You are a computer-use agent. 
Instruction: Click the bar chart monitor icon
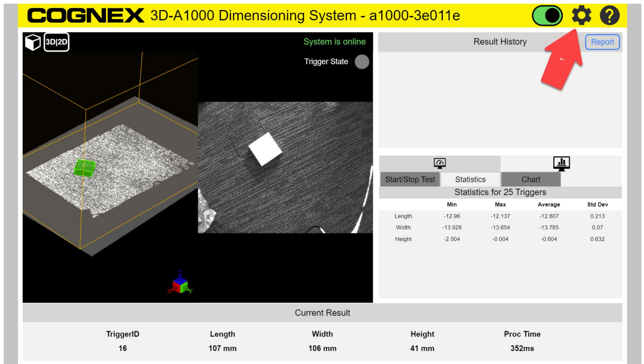click(561, 163)
